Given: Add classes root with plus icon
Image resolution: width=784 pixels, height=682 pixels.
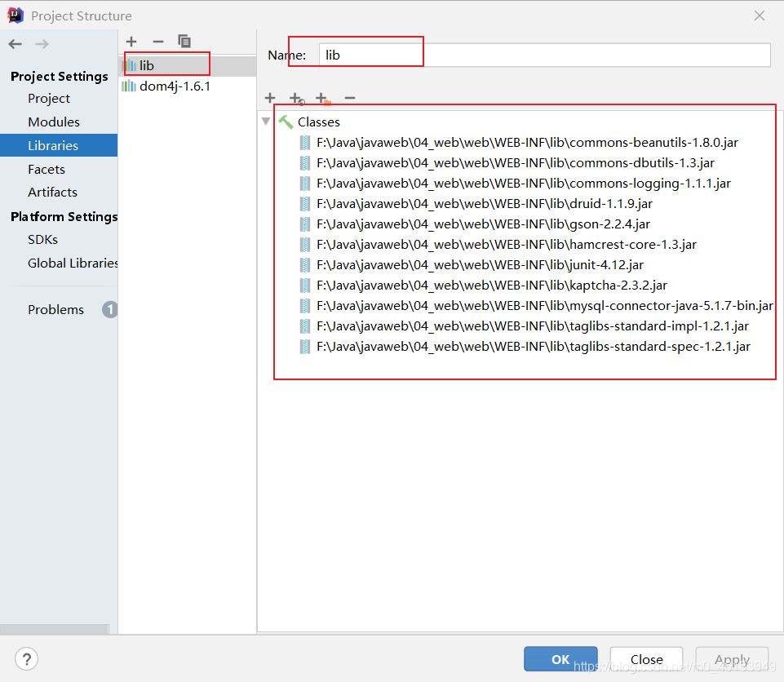Looking at the screenshot, I should click(x=270, y=98).
